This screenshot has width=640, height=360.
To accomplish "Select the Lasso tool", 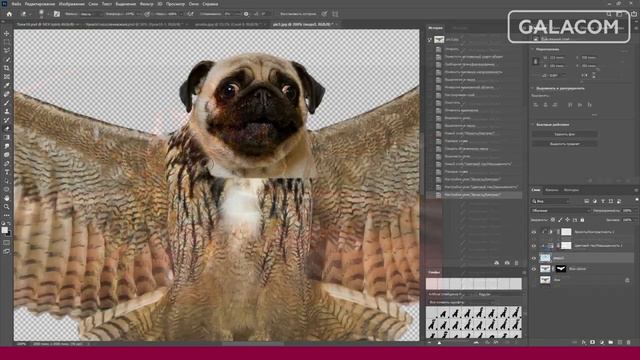I will coord(7,50).
